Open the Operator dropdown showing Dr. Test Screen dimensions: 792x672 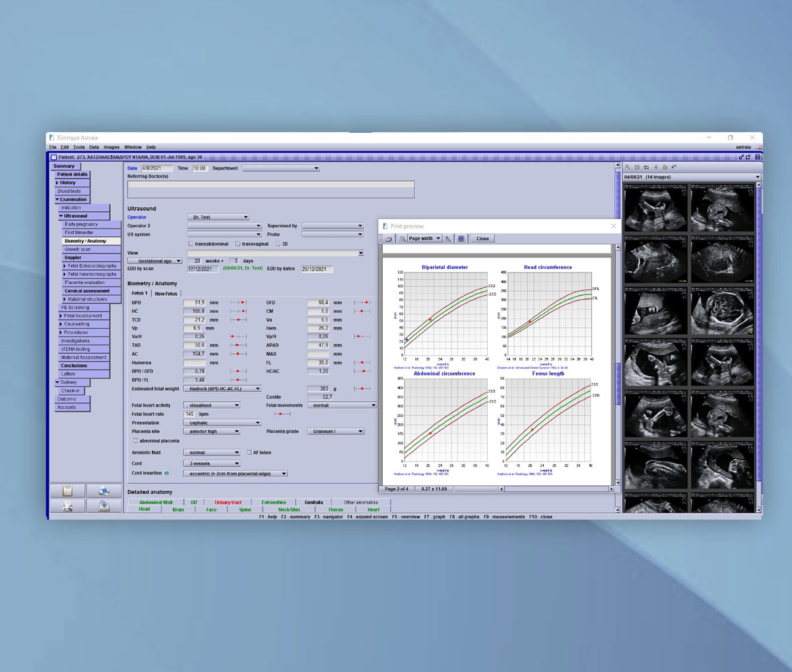pos(218,217)
